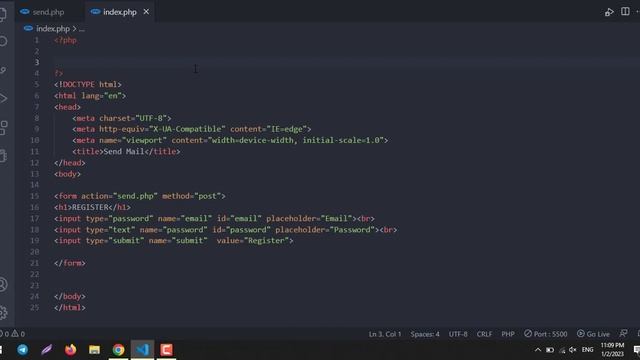This screenshot has width=640, height=360.
Task: Click Ln 3, Col 1 in status bar
Action: (x=384, y=334)
